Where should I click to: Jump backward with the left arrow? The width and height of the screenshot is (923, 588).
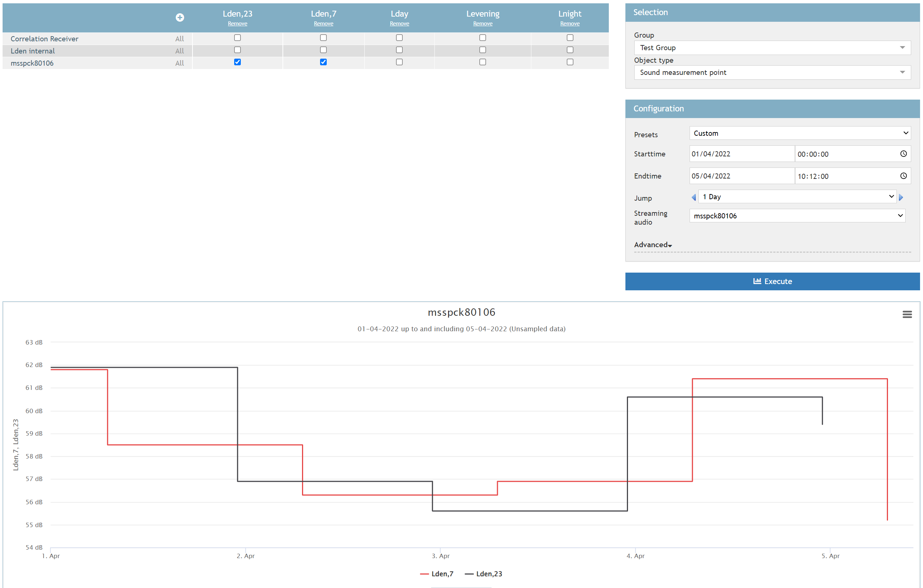[x=693, y=197]
